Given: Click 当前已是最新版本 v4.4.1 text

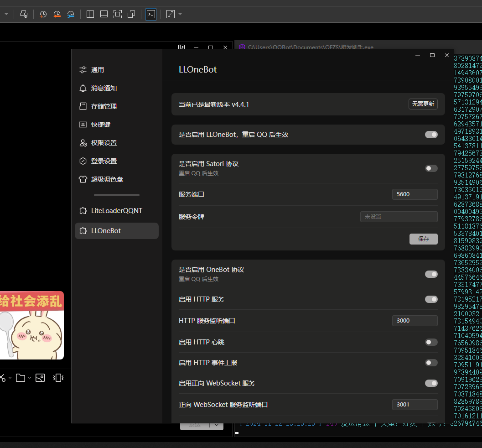Looking at the screenshot, I should pyautogui.click(x=214, y=104).
